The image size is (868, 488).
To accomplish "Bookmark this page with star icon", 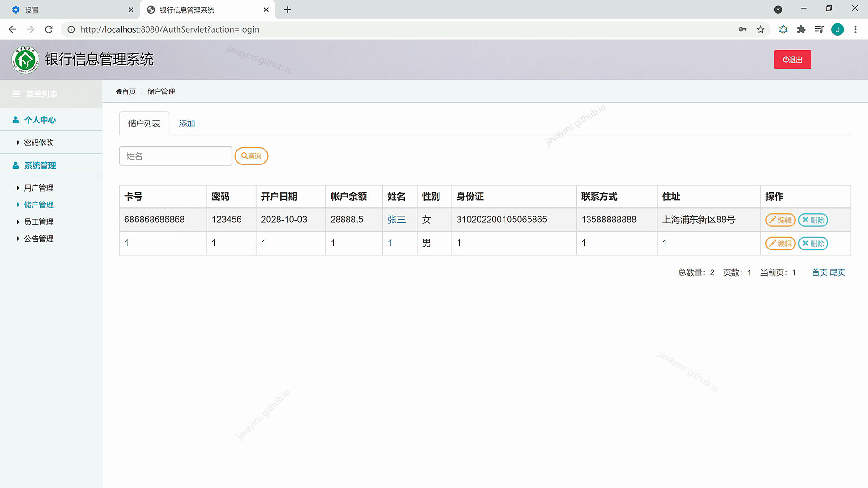I will [x=760, y=29].
